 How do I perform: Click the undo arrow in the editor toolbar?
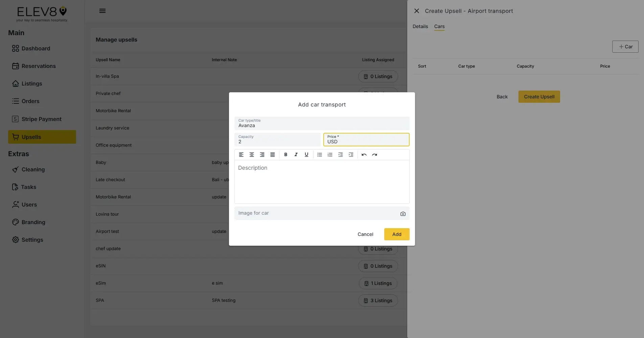(x=364, y=154)
